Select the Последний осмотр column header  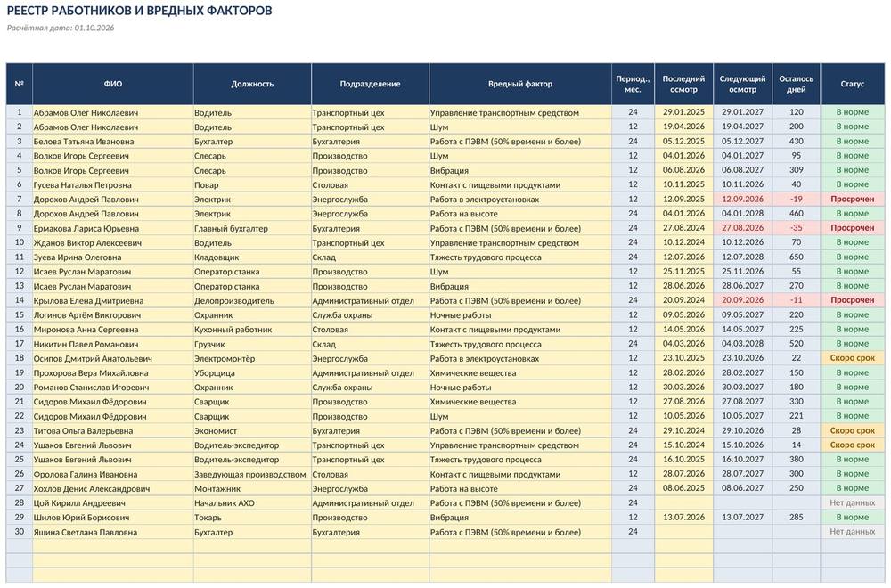tap(683, 84)
